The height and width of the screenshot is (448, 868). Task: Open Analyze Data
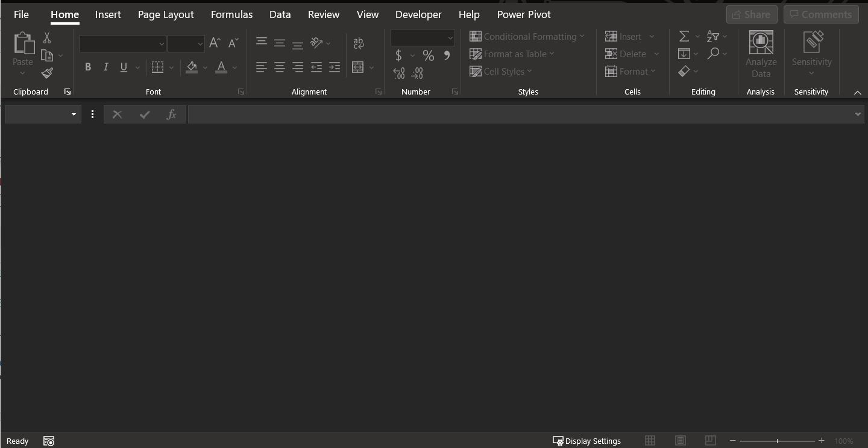coord(761,55)
